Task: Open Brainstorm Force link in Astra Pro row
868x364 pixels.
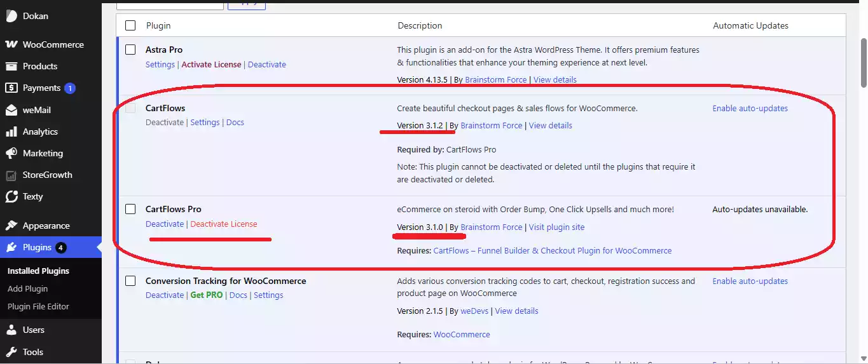Action: (x=496, y=79)
